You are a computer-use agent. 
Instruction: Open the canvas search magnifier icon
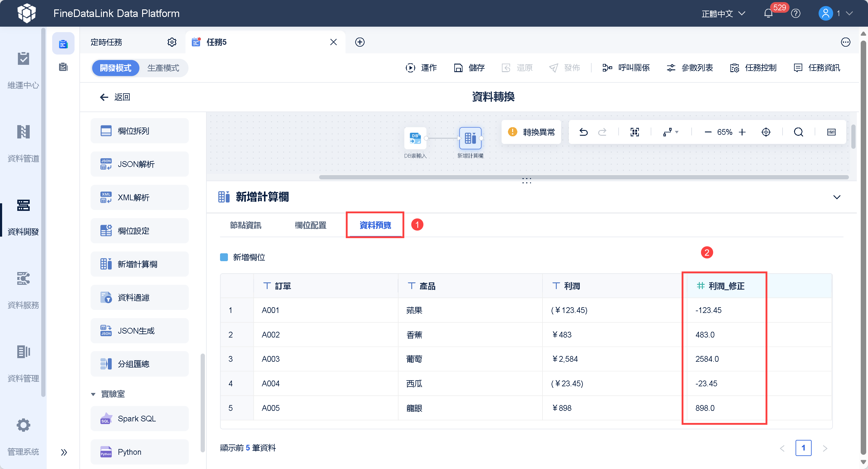(x=798, y=132)
